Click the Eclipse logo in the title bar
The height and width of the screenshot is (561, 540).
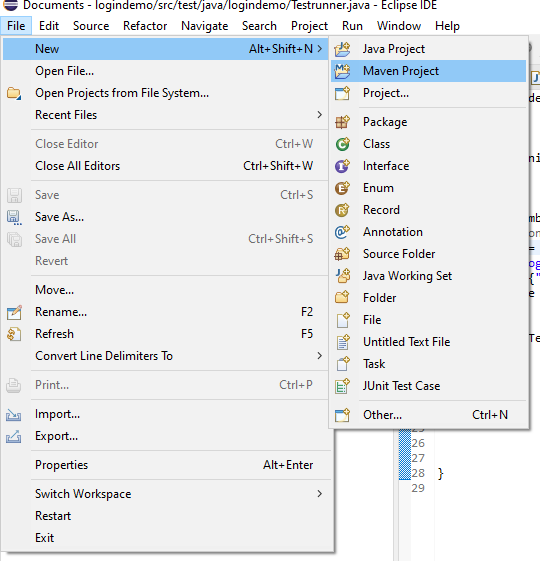coord(10,5)
